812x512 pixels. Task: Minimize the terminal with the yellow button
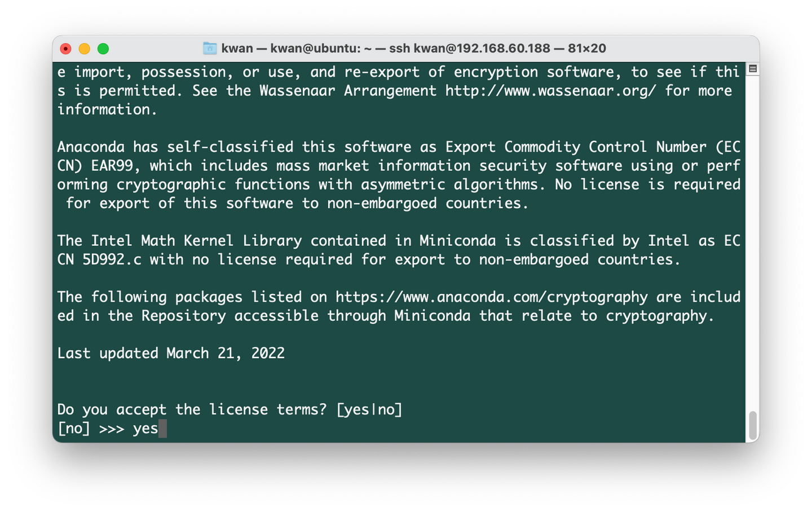pyautogui.click(x=85, y=49)
